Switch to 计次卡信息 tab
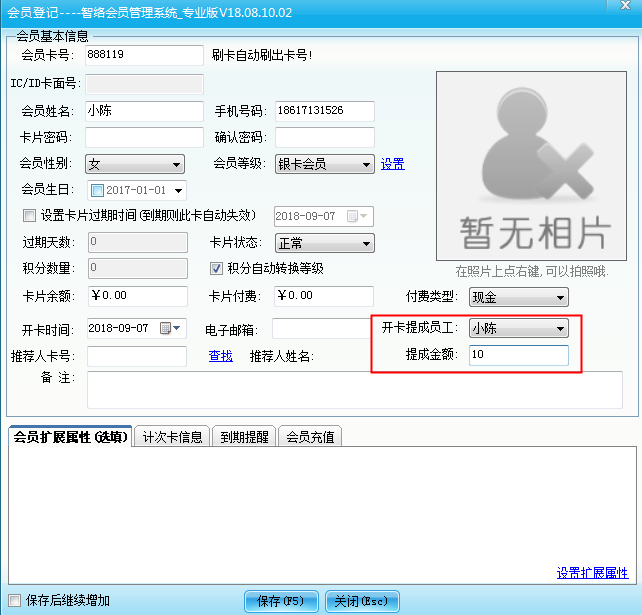Viewport: 642px width, 615px height. 172,436
